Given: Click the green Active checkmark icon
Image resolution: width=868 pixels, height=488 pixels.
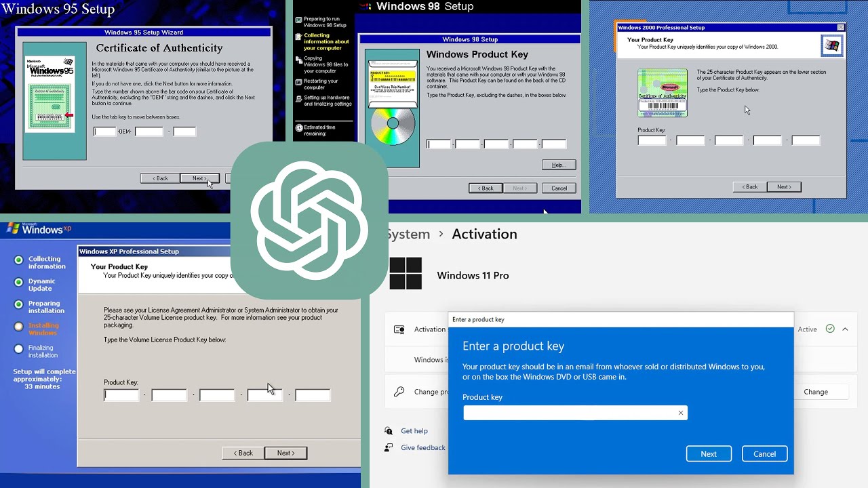Looking at the screenshot, I should (x=830, y=329).
